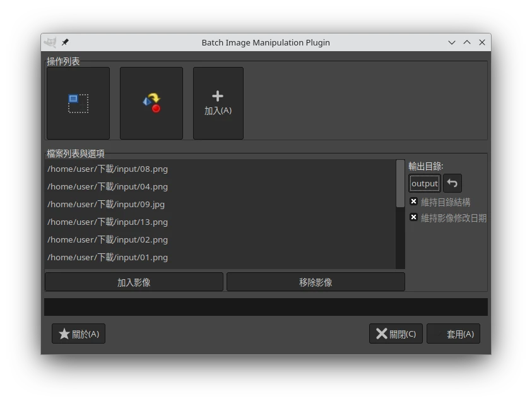Select file 08.png in the list
532x403 pixels.
[x=107, y=169]
